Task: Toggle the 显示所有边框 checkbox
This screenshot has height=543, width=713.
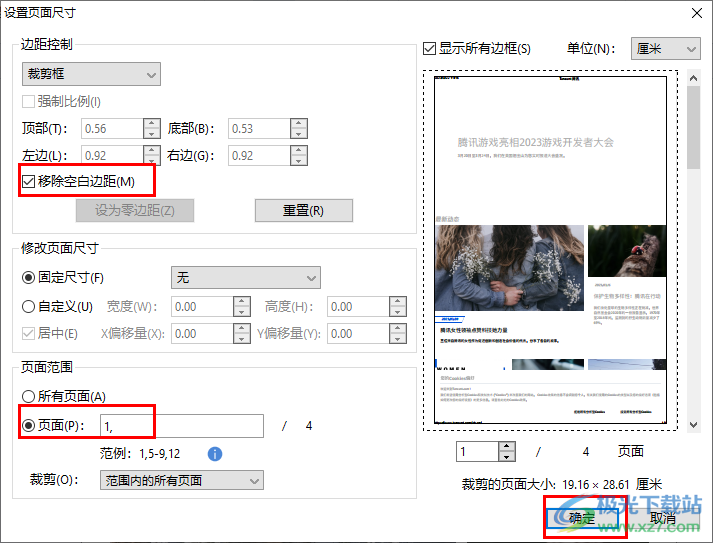Action: tap(429, 48)
